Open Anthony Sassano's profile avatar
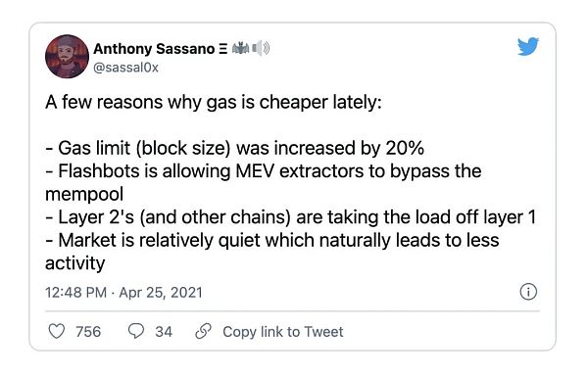 coord(67,57)
